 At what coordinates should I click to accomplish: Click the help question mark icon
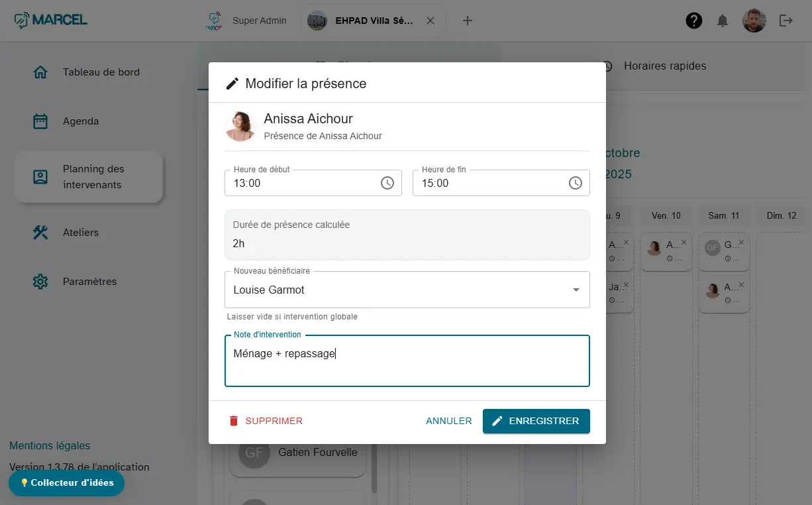tap(693, 21)
